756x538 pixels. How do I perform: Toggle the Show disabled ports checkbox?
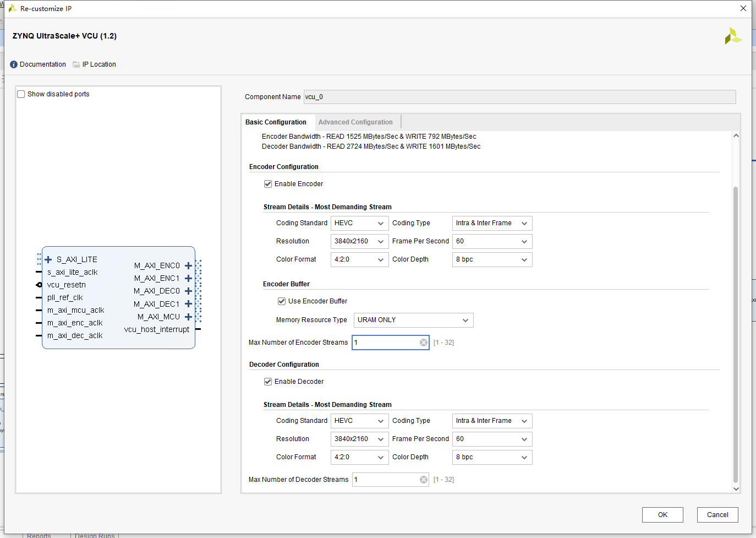[21, 94]
